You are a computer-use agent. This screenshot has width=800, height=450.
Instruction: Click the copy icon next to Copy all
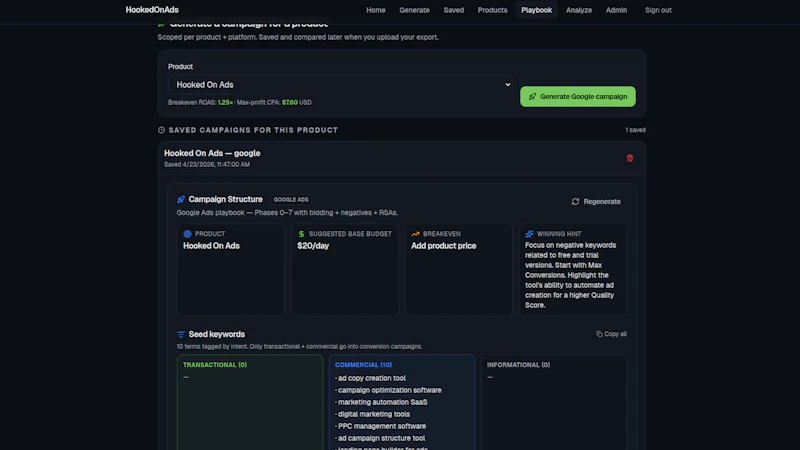(x=599, y=334)
